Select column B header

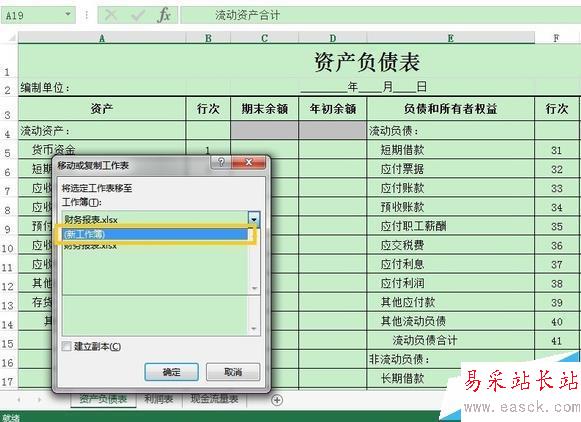tap(208, 38)
